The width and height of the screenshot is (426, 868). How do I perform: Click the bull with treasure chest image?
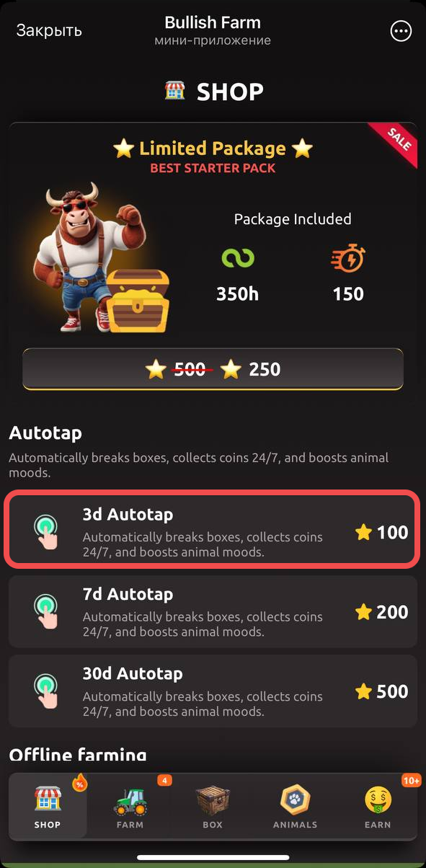(x=101, y=258)
